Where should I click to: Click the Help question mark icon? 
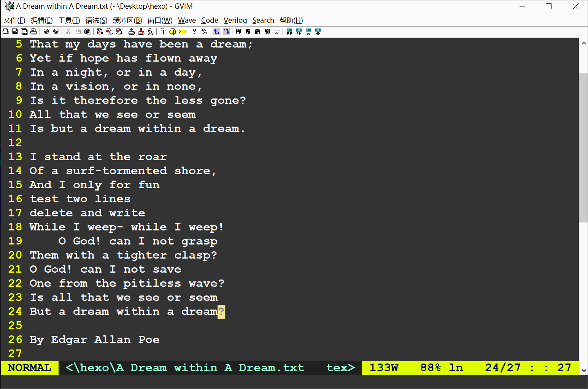coord(194,32)
